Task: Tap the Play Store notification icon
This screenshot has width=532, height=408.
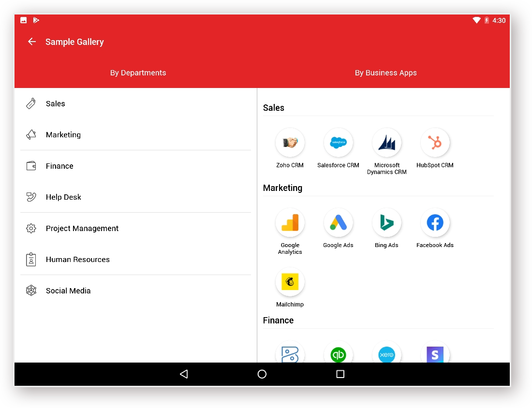Action: coord(36,20)
